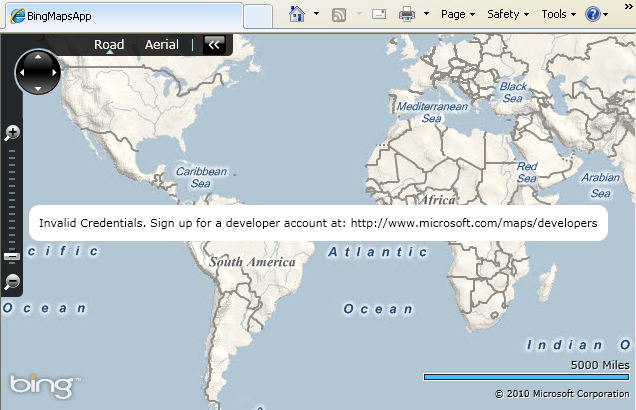The height and width of the screenshot is (410, 636).
Task: Pan map left with compass arrow
Action: [22, 73]
